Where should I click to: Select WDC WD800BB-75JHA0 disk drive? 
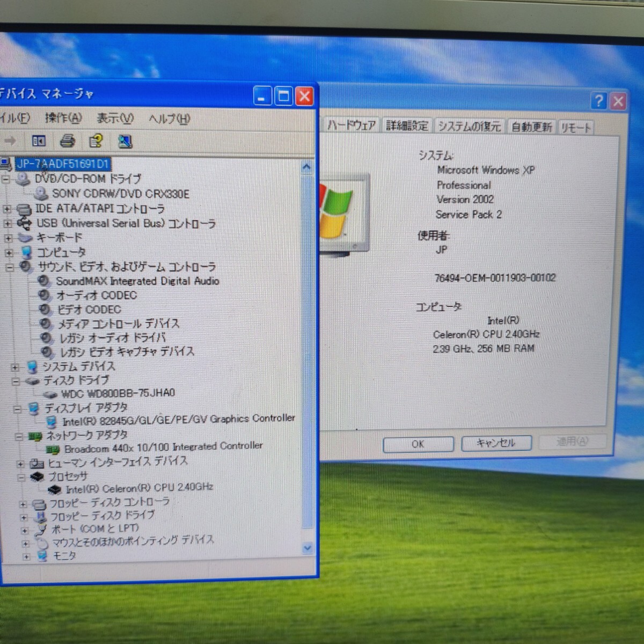(x=118, y=393)
